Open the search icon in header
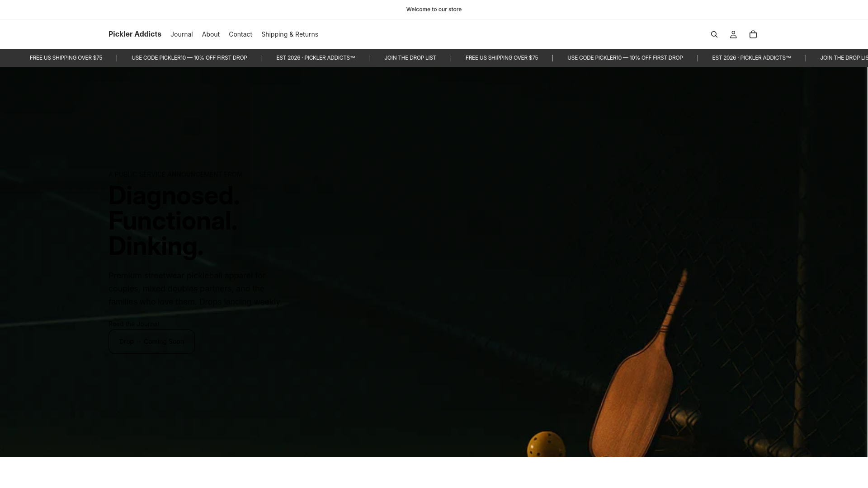Screen dimensions: 868x488 coord(714,34)
